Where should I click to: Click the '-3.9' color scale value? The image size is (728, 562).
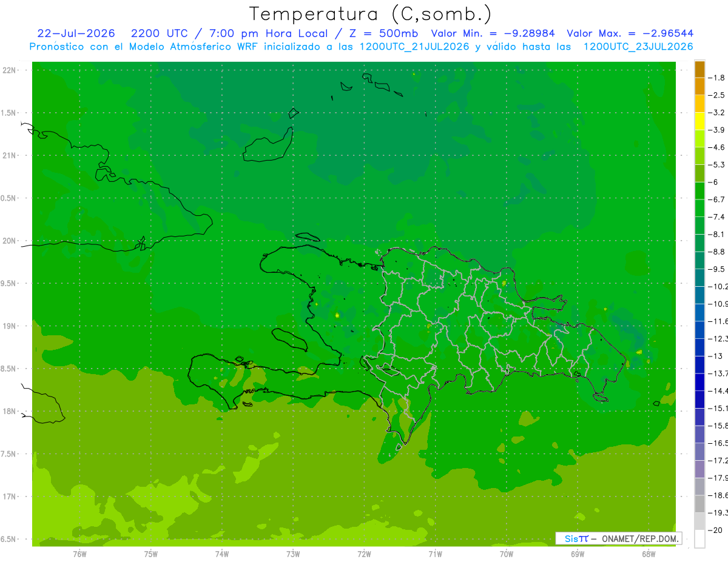pos(717,130)
